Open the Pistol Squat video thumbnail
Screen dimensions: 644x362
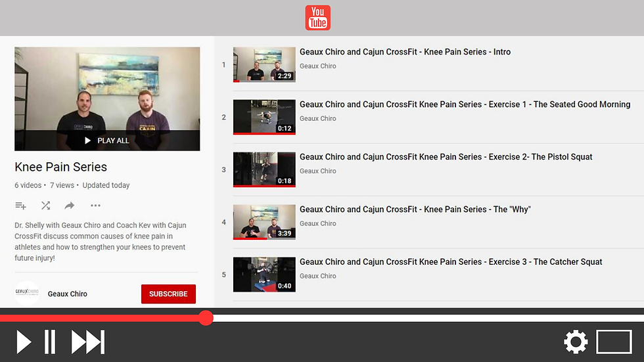264,170
